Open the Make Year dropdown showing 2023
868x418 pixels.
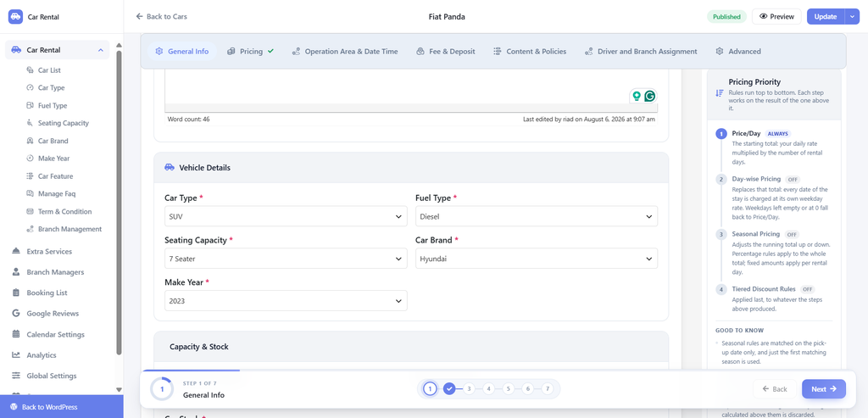coord(286,301)
